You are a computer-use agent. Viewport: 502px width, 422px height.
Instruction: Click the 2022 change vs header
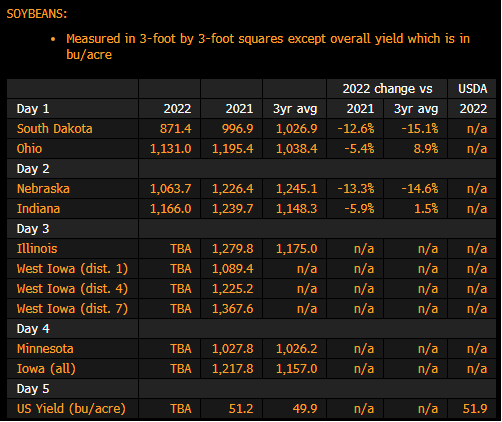[387, 89]
